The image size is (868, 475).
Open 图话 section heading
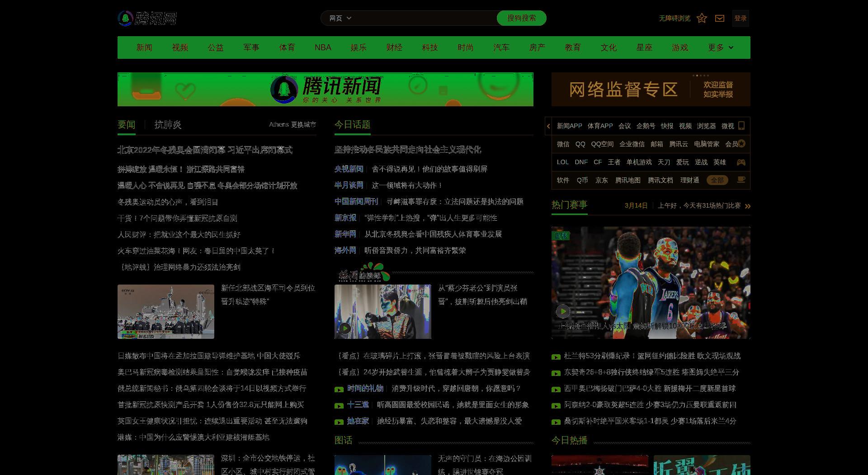tap(344, 440)
